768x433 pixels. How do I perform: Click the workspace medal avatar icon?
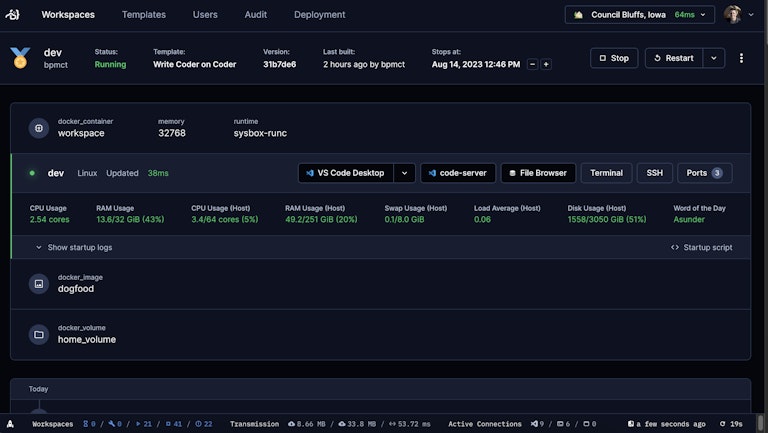pos(20,58)
